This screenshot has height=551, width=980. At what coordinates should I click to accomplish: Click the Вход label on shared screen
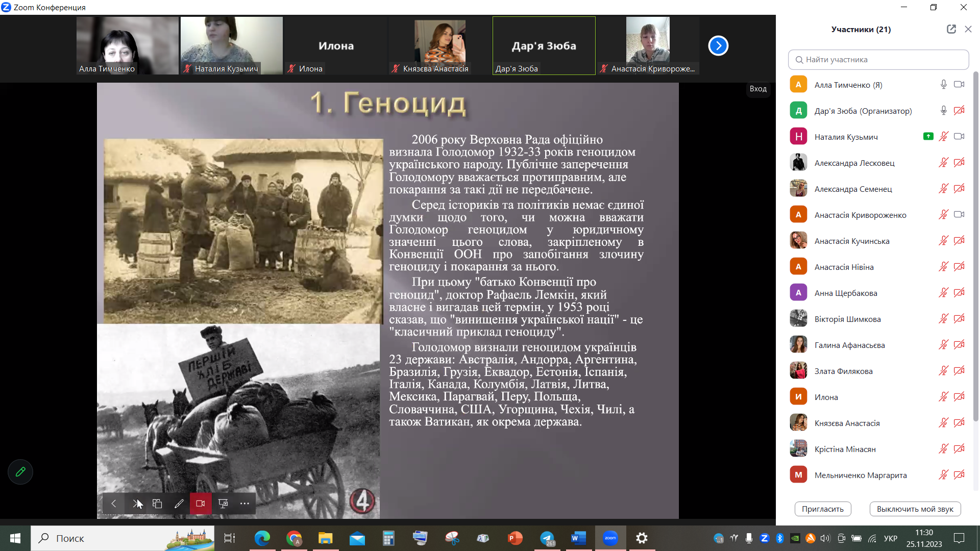click(758, 89)
